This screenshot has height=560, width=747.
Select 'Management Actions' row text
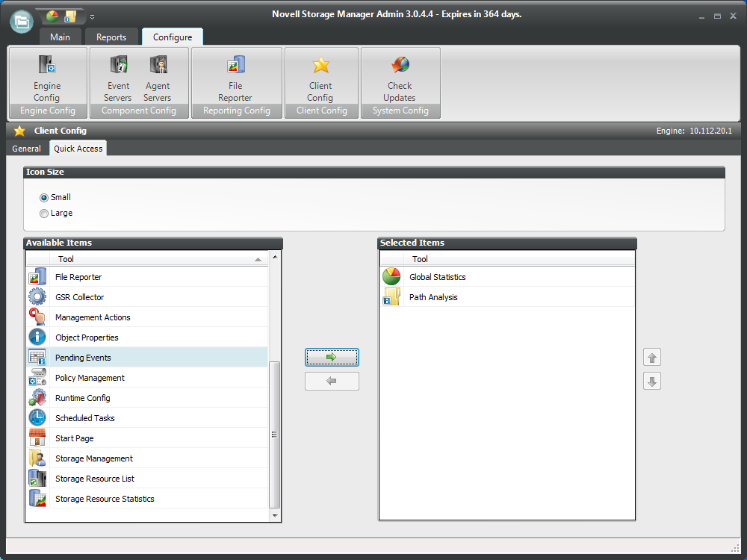pos(93,317)
